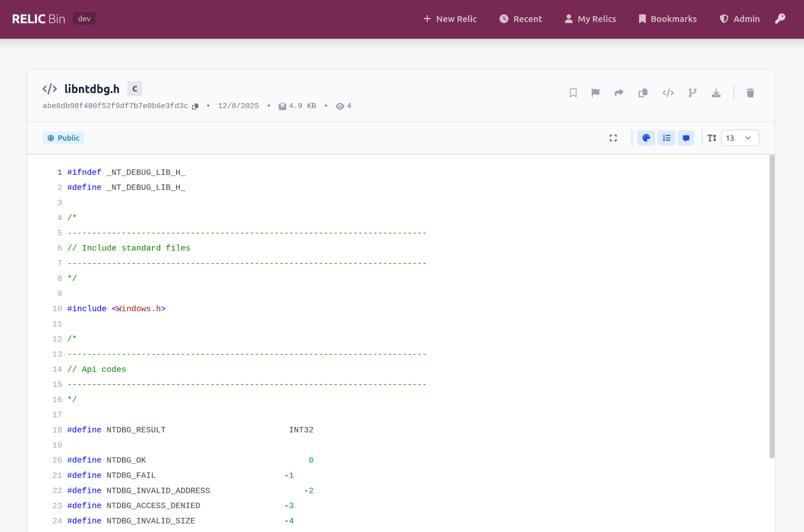Viewport: 804px width, 532px height.
Task: Click the #ifndef _NT_DEBUG_LIB_H_ line
Action: (x=126, y=172)
